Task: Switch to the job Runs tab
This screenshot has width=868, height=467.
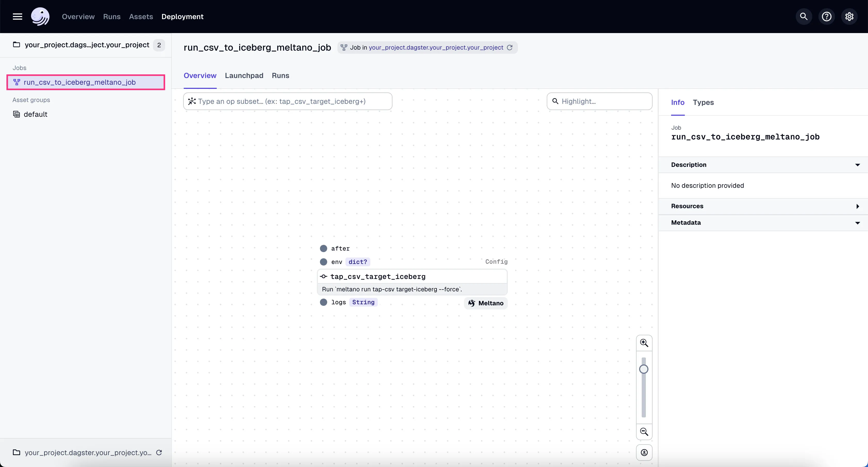Action: coord(280,76)
